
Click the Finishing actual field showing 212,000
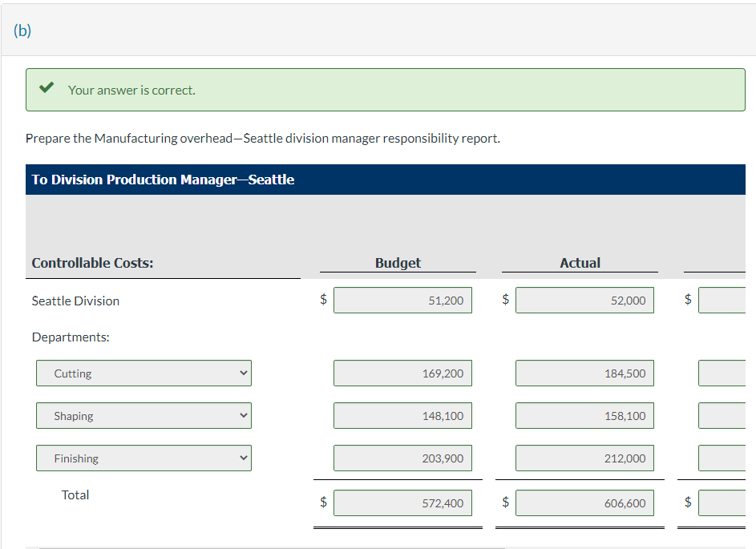click(584, 458)
